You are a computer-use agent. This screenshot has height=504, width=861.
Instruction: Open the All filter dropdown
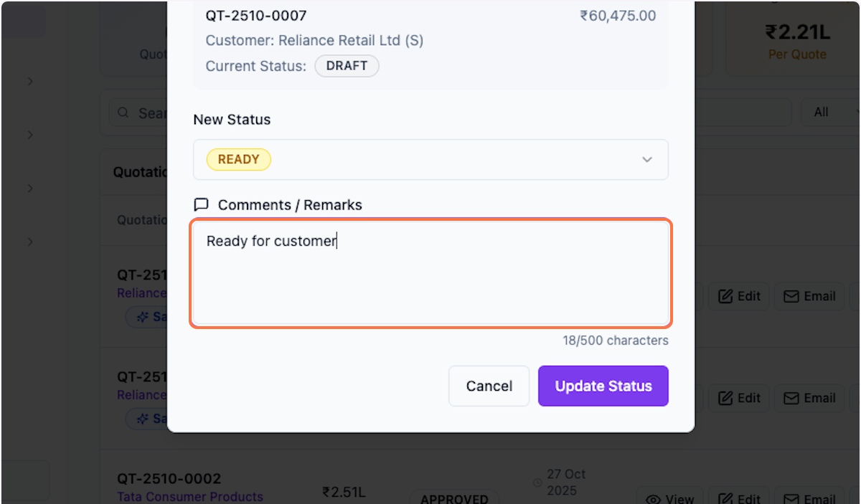[832, 112]
